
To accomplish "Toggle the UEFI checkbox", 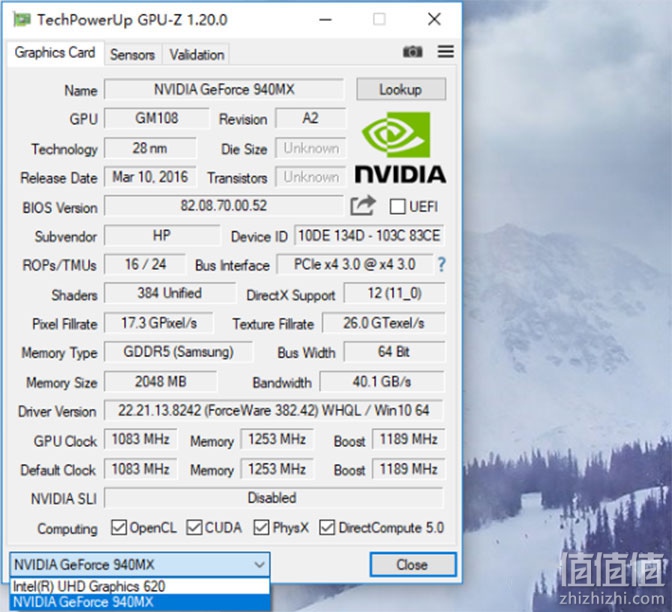I will click(x=397, y=207).
